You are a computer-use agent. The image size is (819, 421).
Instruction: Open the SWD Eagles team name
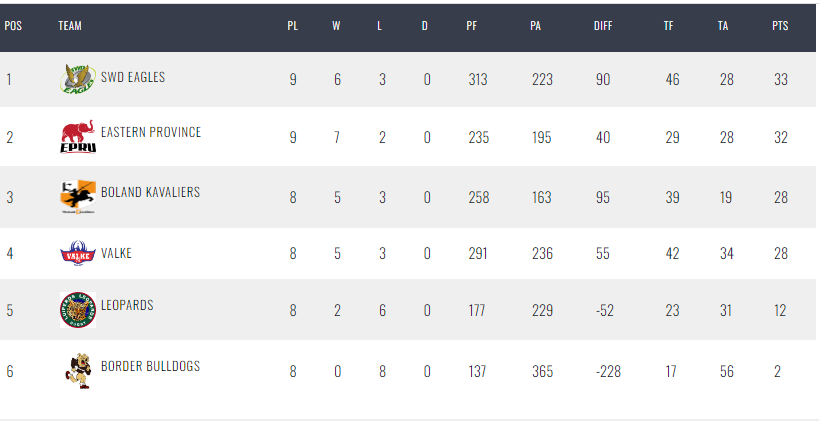point(133,77)
